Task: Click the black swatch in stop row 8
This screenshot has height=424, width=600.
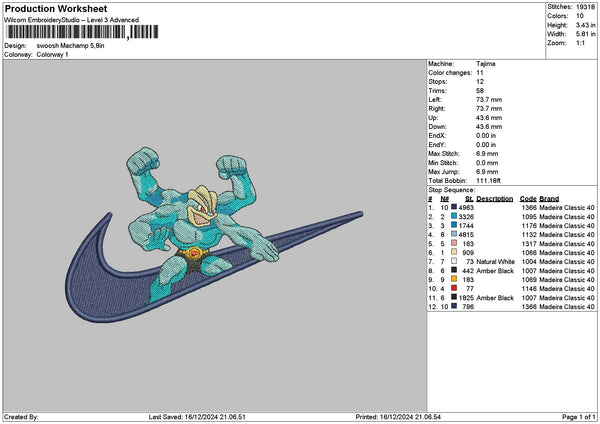Action: (x=454, y=270)
